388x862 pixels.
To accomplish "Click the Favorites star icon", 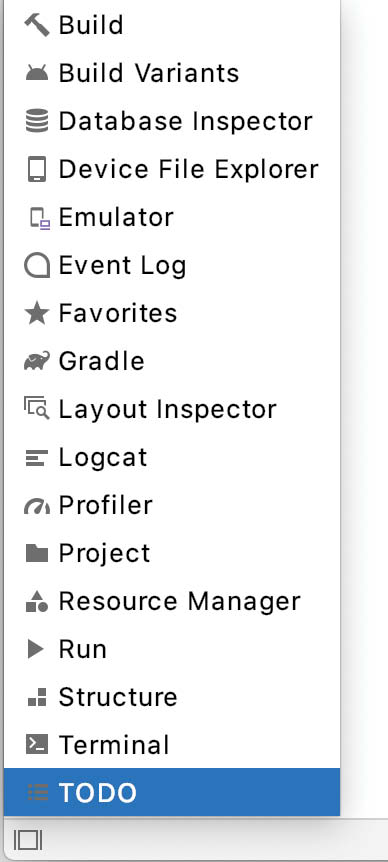I will [x=37, y=313].
